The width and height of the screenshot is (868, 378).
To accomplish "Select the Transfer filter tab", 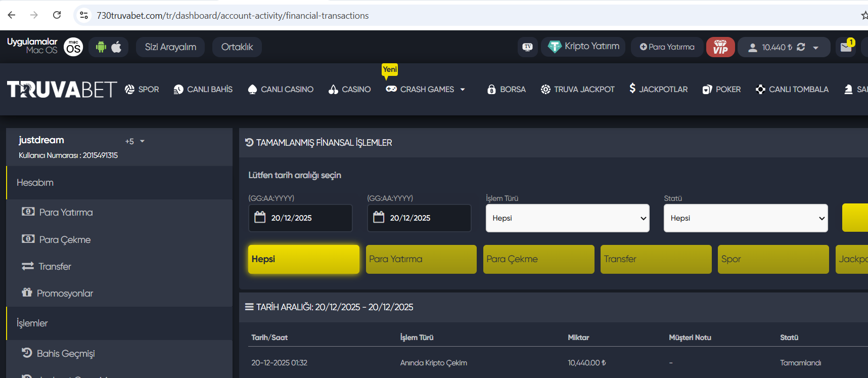I will pyautogui.click(x=656, y=259).
